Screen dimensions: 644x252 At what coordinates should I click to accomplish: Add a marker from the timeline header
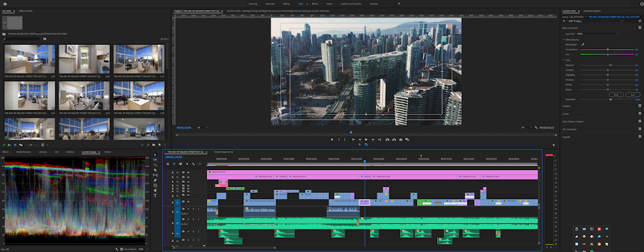[x=187, y=164]
